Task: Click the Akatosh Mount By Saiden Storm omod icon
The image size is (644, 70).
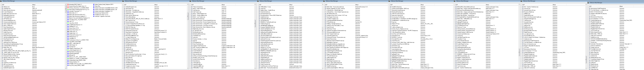Action: click(68, 6)
